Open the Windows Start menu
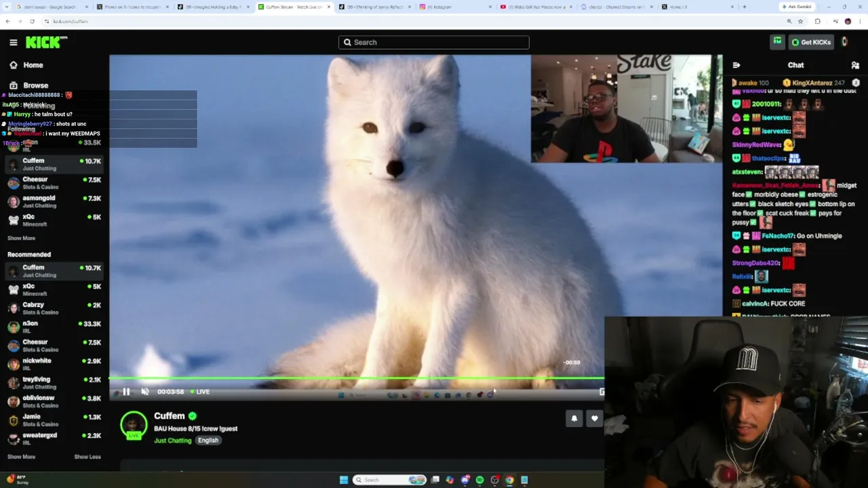This screenshot has height=488, width=868. 344,480
